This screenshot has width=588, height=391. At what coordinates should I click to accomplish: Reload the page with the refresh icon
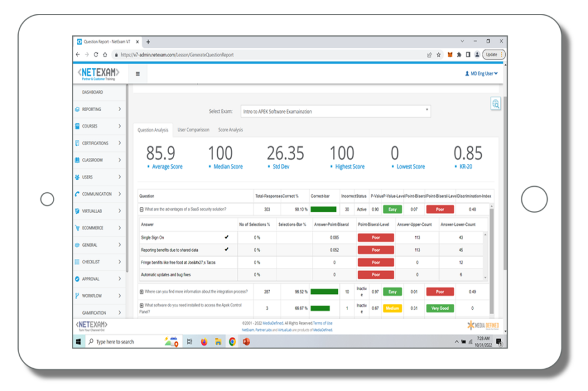coord(96,55)
